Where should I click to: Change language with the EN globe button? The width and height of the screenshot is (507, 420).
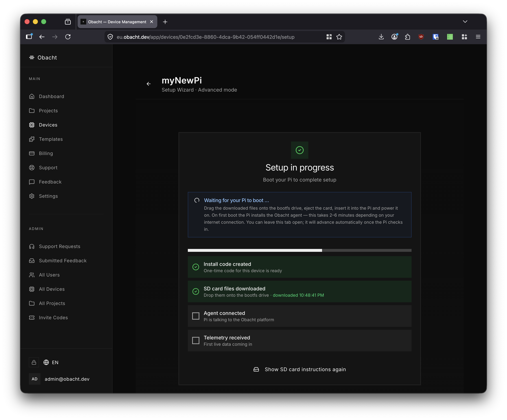click(51, 362)
